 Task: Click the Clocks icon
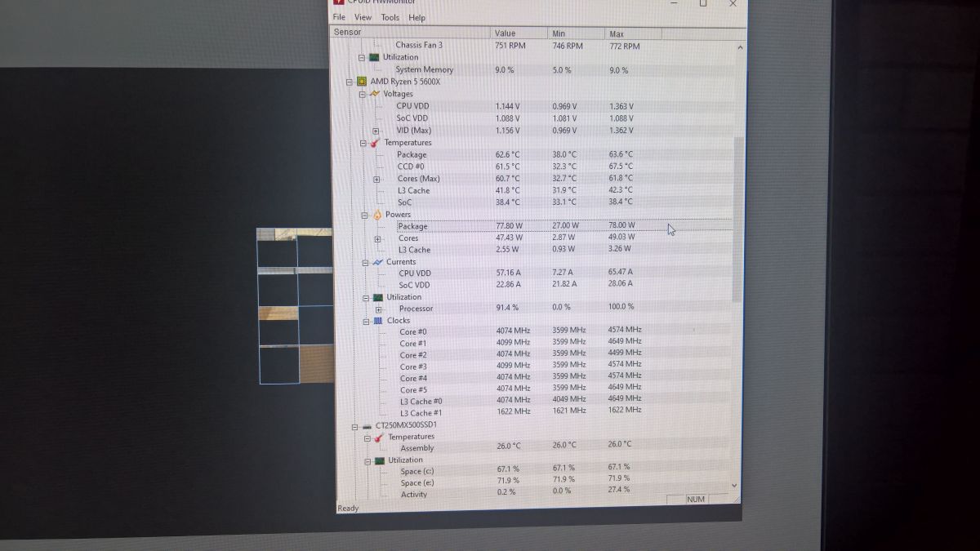pyautogui.click(x=379, y=321)
